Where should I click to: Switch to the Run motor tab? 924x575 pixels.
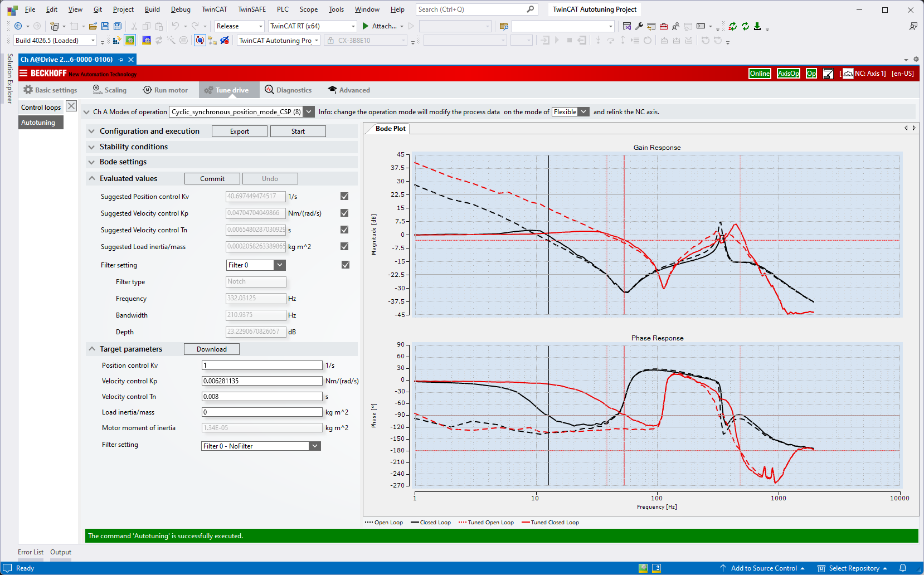coord(165,90)
